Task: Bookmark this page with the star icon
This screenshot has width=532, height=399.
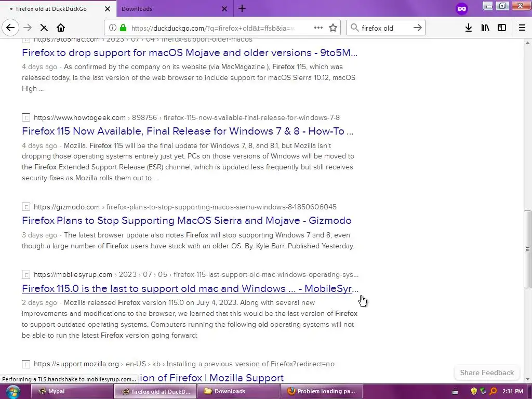Action: pyautogui.click(x=333, y=28)
